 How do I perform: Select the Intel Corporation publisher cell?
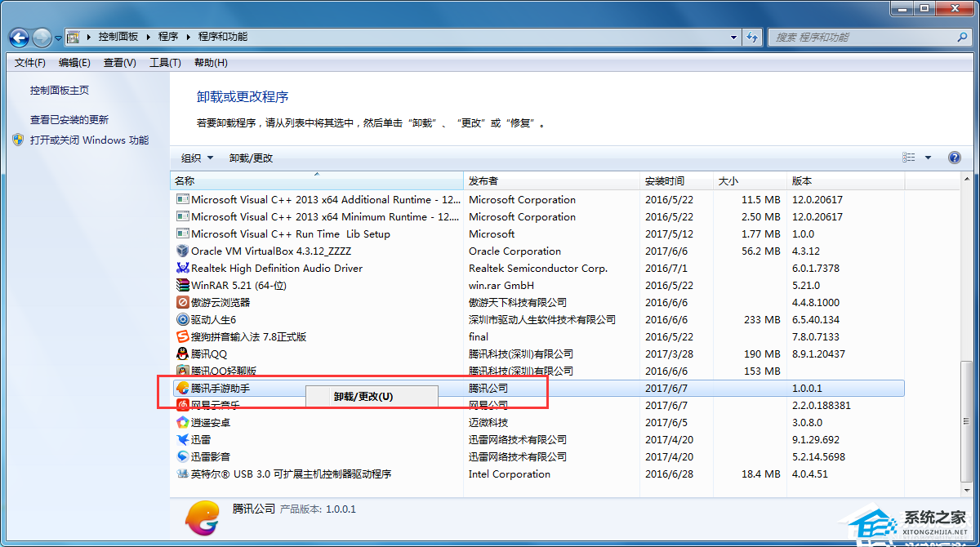(x=510, y=474)
